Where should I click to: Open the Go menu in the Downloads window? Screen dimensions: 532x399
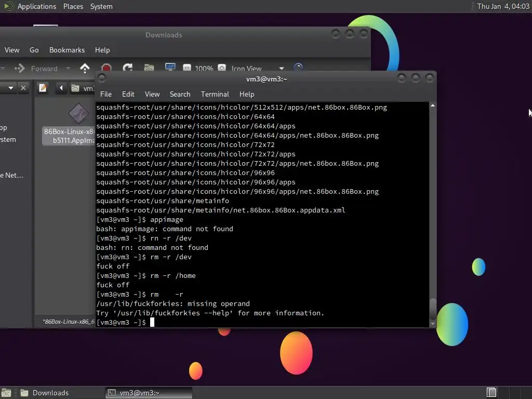tap(34, 50)
